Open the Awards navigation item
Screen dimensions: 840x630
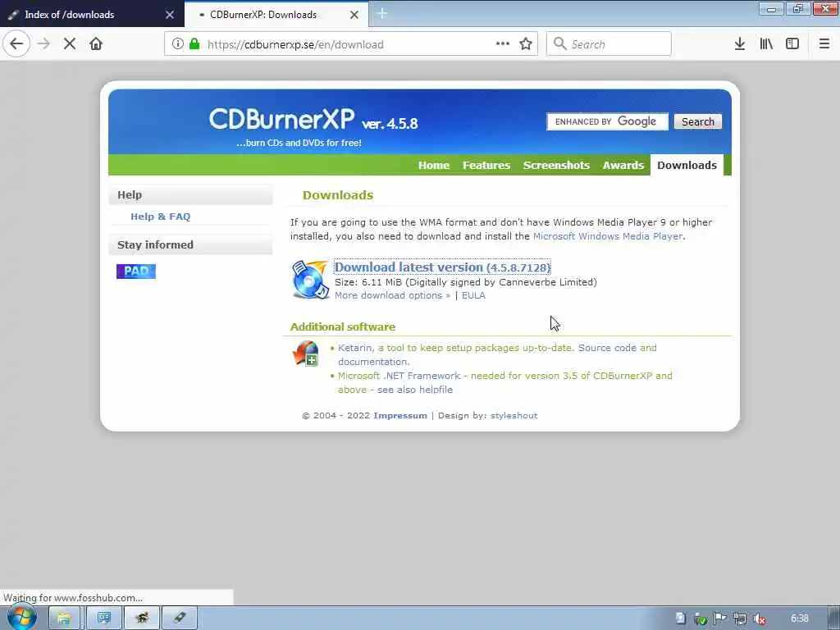[x=623, y=165]
